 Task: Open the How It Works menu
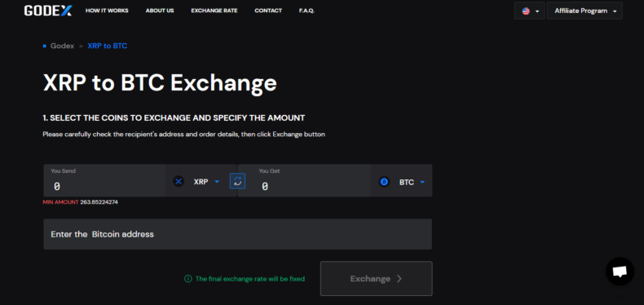pos(107,11)
